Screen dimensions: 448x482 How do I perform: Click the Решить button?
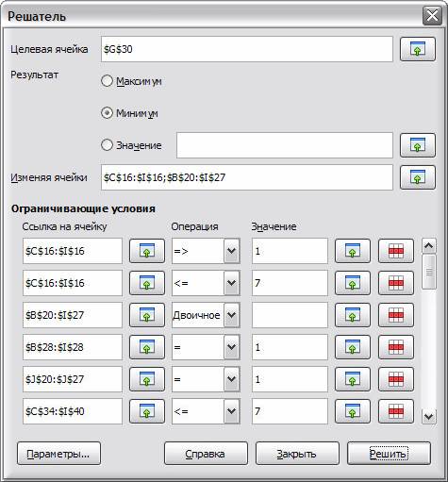click(389, 454)
